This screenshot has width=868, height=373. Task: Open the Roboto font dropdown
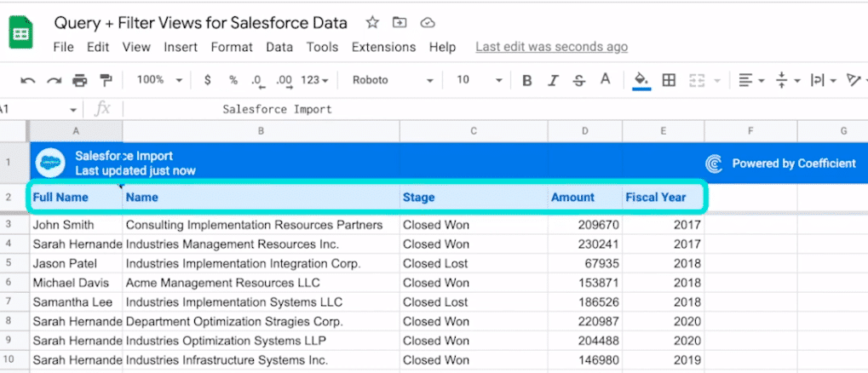click(393, 80)
